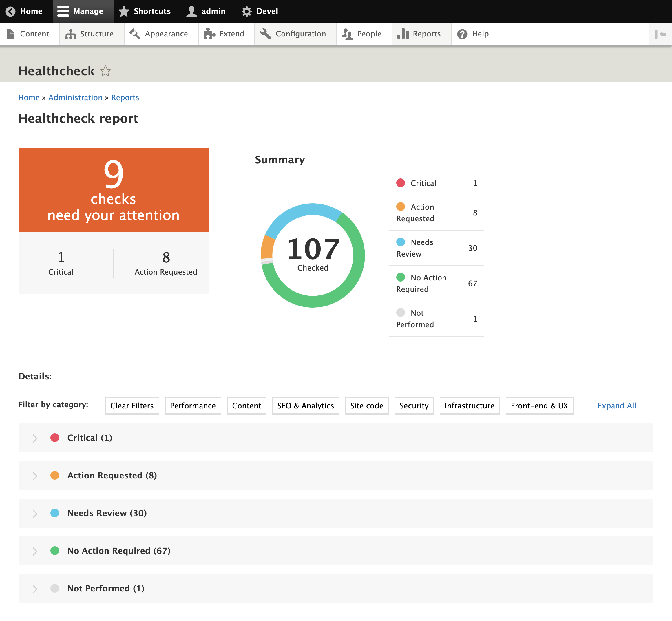Open the Needs Review (30) details row
672x621 pixels.
coord(335,513)
